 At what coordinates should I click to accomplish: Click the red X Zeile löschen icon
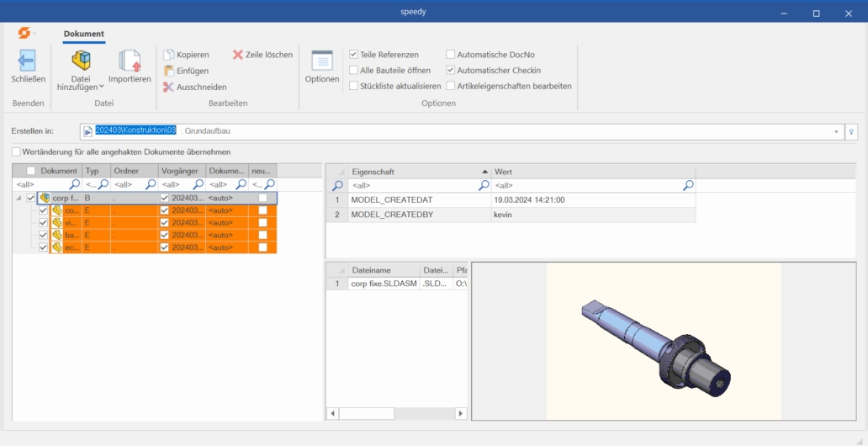pyautogui.click(x=238, y=55)
